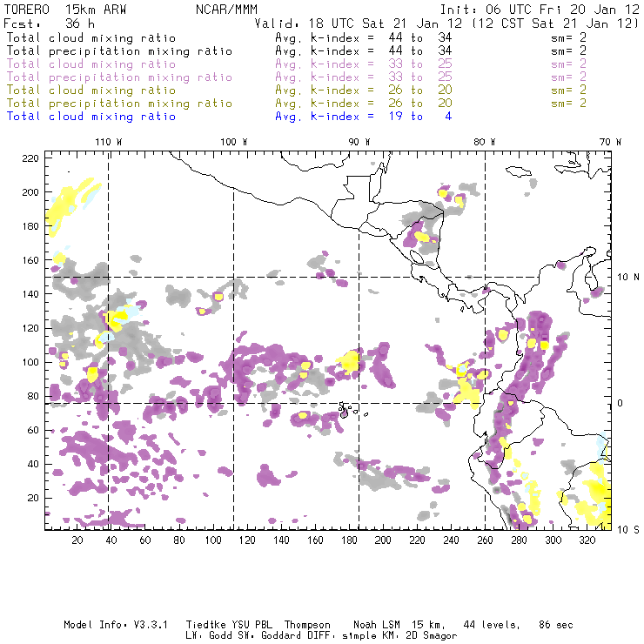Click the black "Total precipitation mixing ratio" legend line
The height and width of the screenshot is (644, 644).
click(119, 51)
